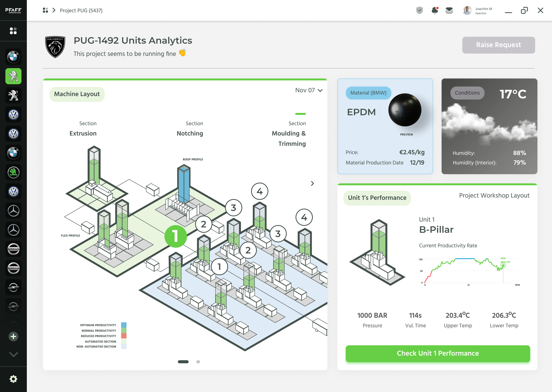Open the settings gear in sidebar
The image size is (552, 392).
[x=13, y=379]
